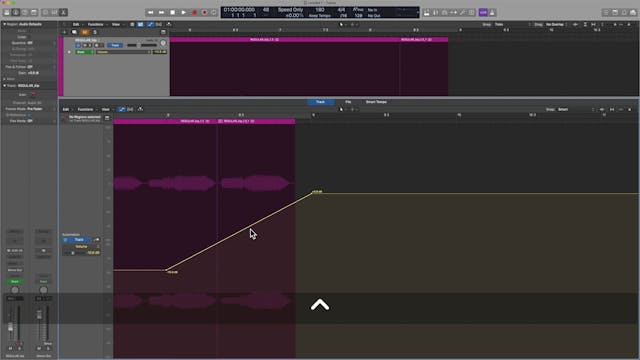Image resolution: width=640 pixels, height=360 pixels.
Task: Switch to File tab in audio editor
Action: 348,102
